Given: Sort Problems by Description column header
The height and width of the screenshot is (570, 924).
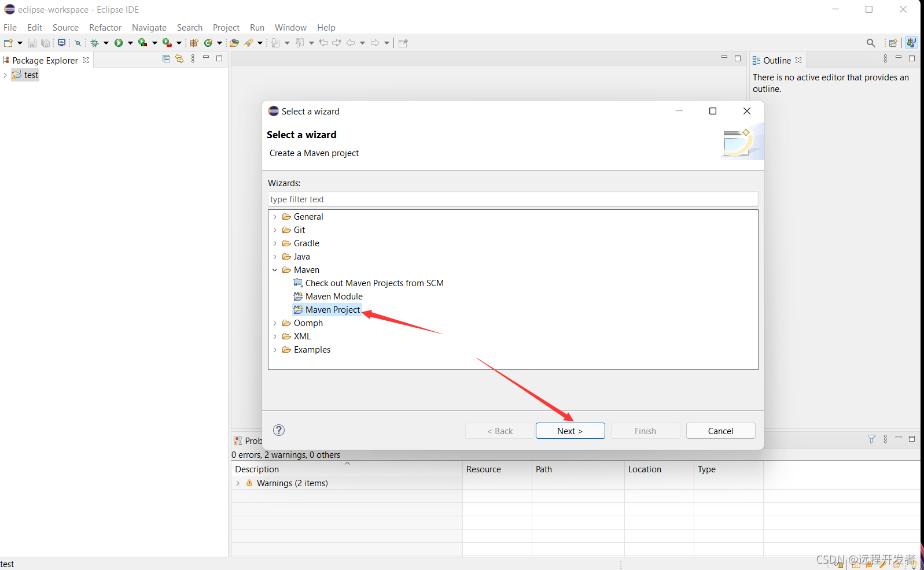Looking at the screenshot, I should [347, 469].
